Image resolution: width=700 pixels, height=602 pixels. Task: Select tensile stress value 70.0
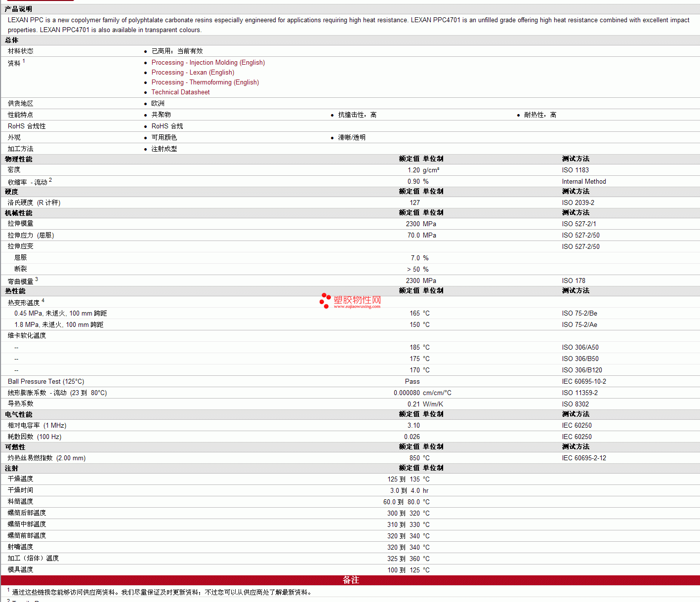click(413, 236)
